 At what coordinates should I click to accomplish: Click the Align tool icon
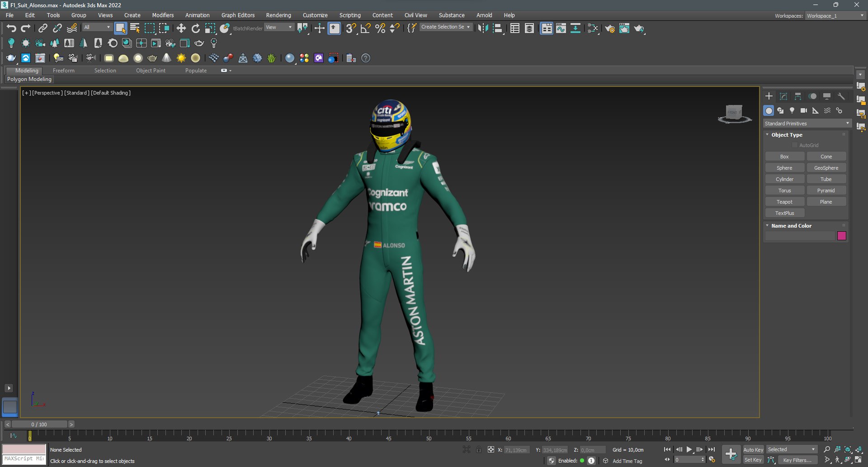pos(498,29)
